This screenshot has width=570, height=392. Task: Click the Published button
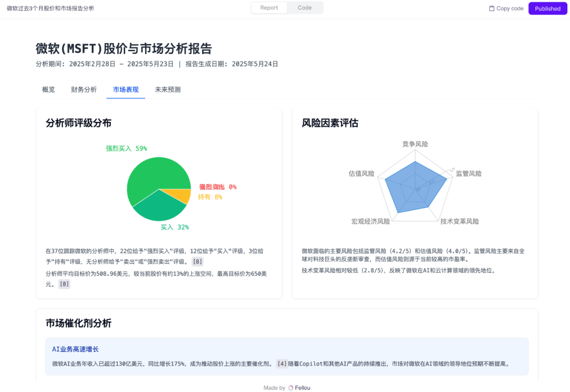click(547, 8)
